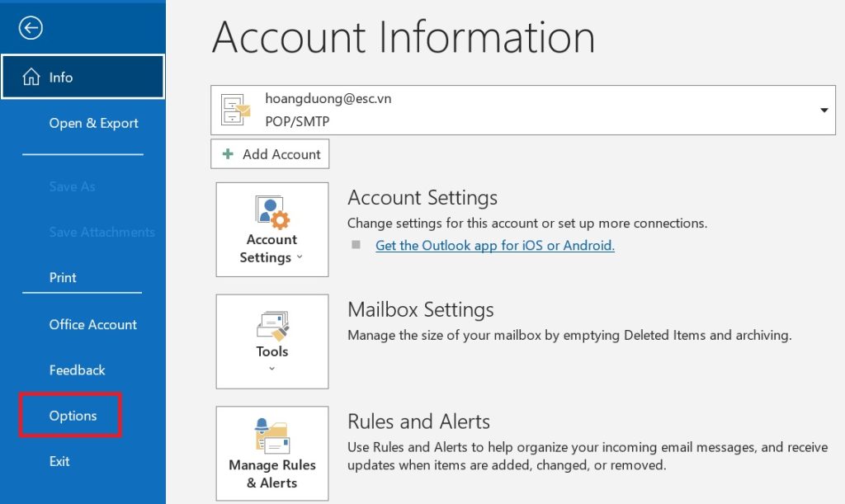Click the Account Information page title
Screen dimensions: 845x504
point(404,37)
